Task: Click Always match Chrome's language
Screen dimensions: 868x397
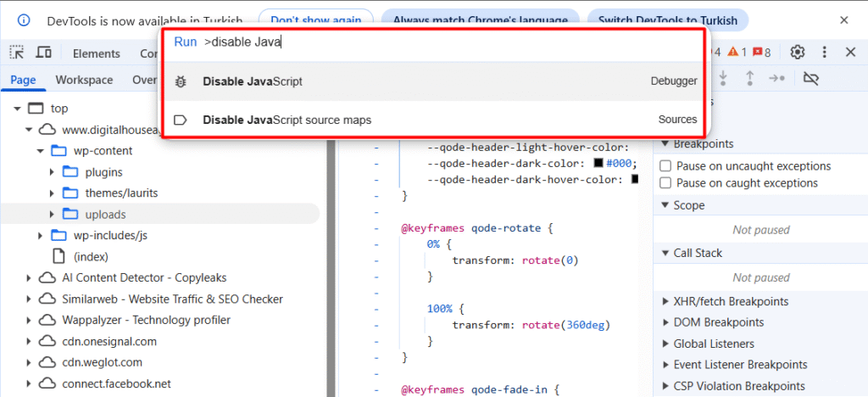Action: click(480, 20)
